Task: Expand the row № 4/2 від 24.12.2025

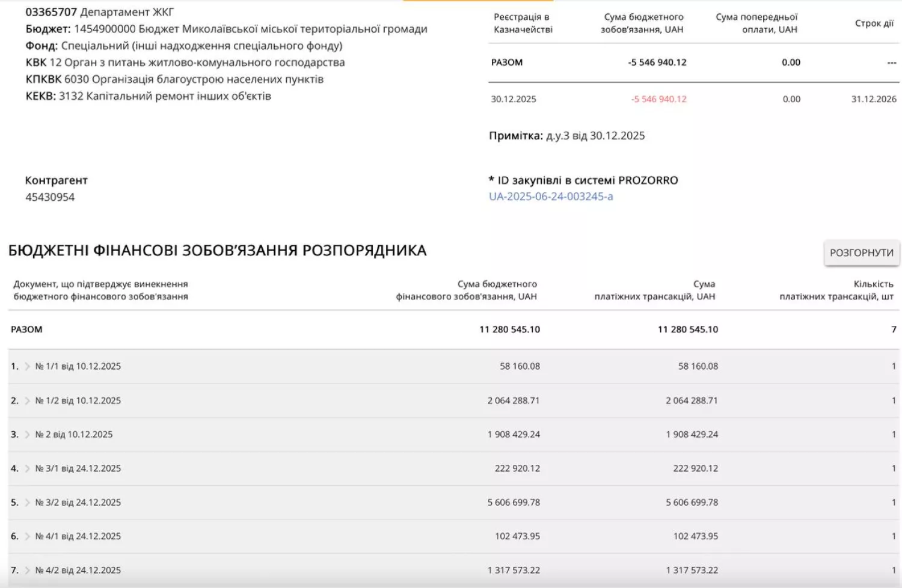Action: click(27, 569)
